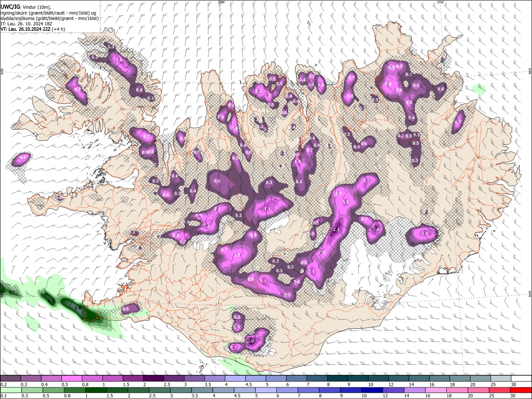Click the pure red swatch ending the lower legend row

coord(521,390)
